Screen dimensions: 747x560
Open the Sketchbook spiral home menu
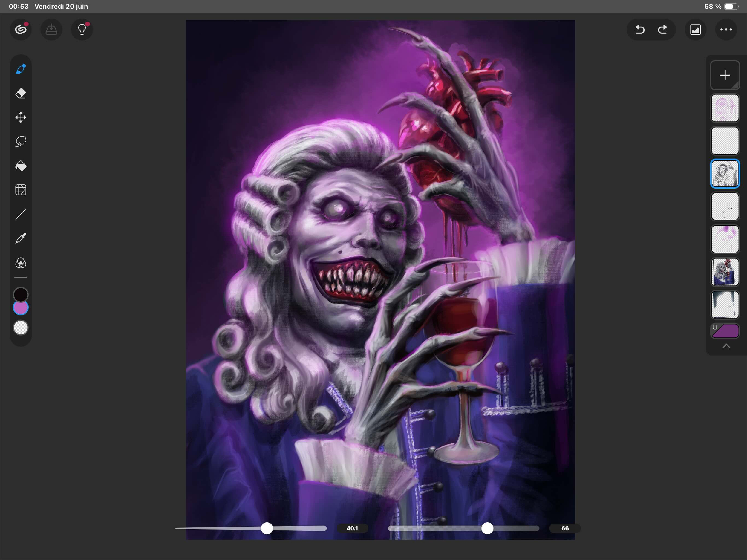point(21,30)
